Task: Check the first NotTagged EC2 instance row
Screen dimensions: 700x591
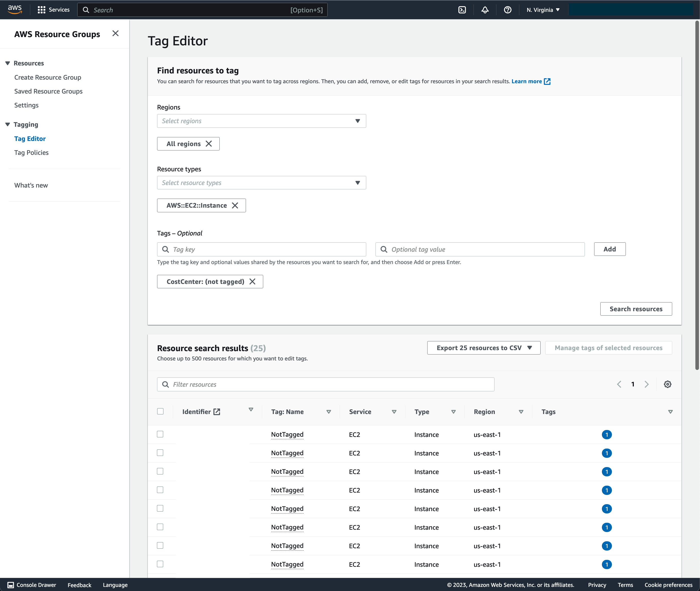Action: [160, 434]
